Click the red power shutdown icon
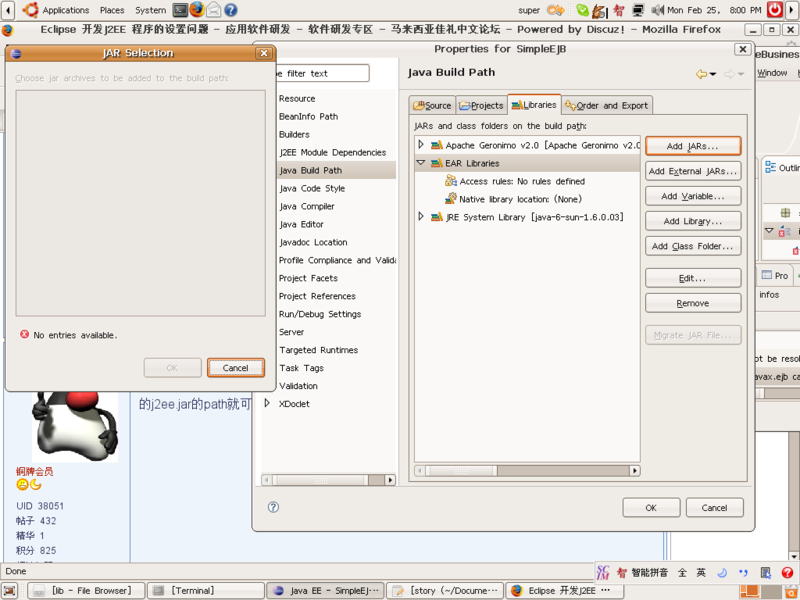The width and height of the screenshot is (800, 600). [775, 10]
